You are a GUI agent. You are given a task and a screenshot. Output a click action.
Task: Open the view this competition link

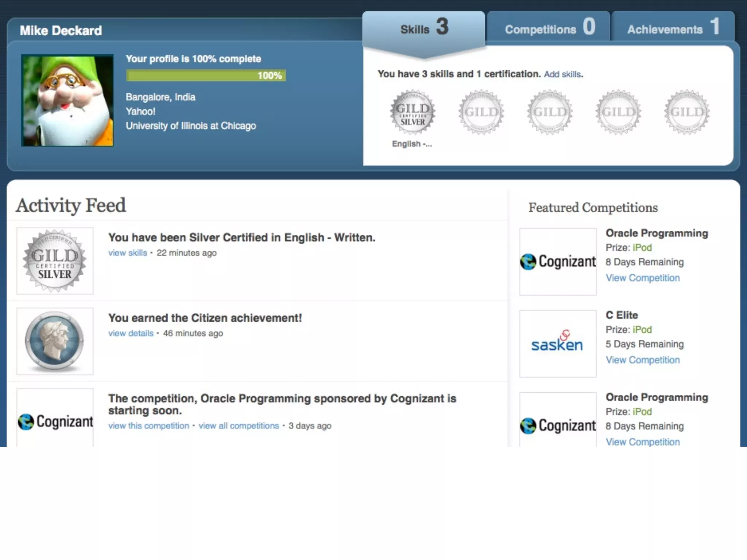click(148, 426)
